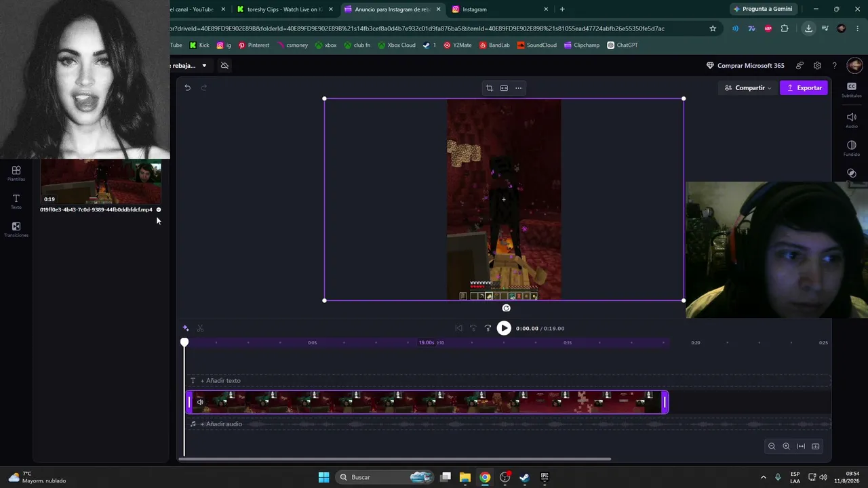Zoom in the timeline

coord(786,446)
